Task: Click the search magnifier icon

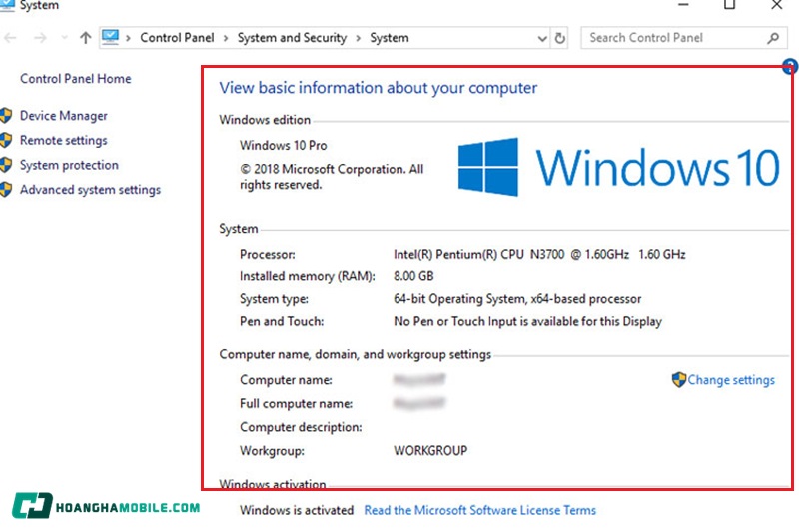Action: [x=773, y=38]
